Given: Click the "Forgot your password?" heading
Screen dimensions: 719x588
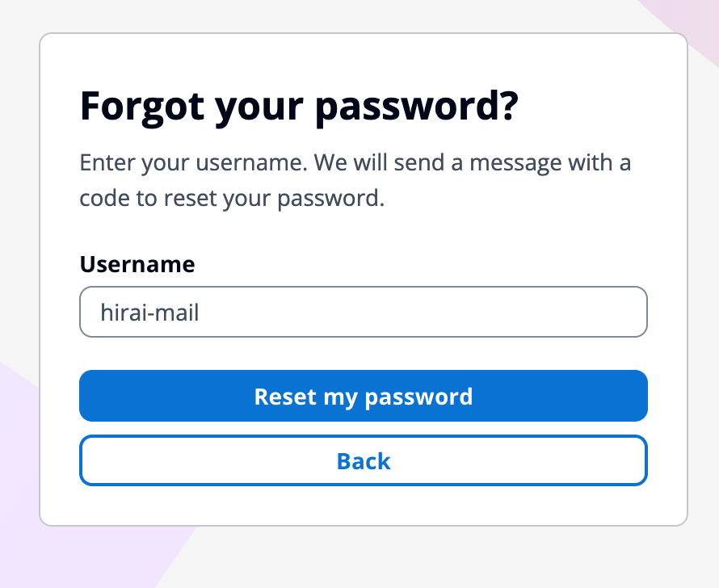Looking at the screenshot, I should coord(298,107).
